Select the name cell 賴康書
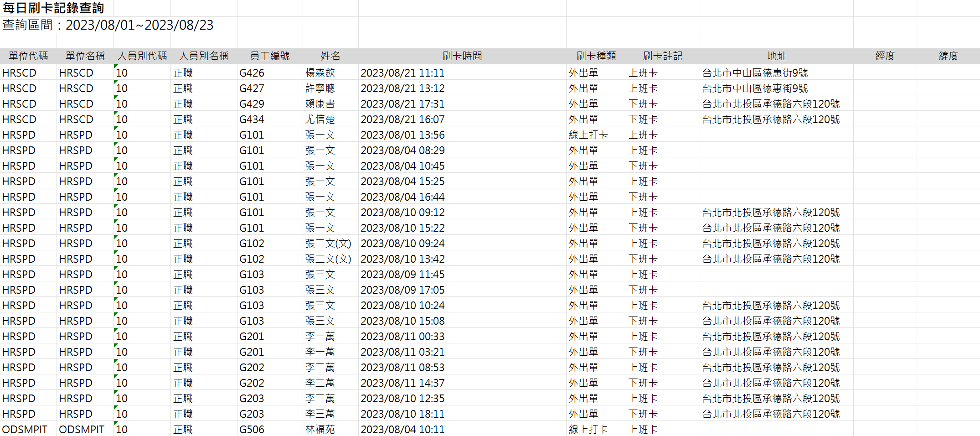The image size is (980, 436). point(320,104)
